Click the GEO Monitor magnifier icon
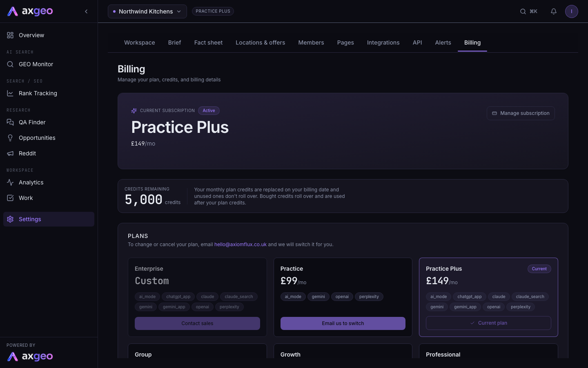 10,64
